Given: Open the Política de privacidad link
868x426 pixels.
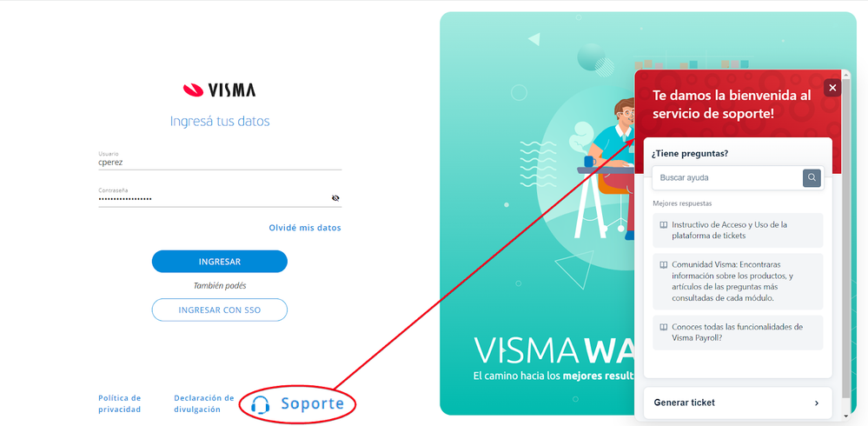Looking at the screenshot, I should (x=120, y=404).
